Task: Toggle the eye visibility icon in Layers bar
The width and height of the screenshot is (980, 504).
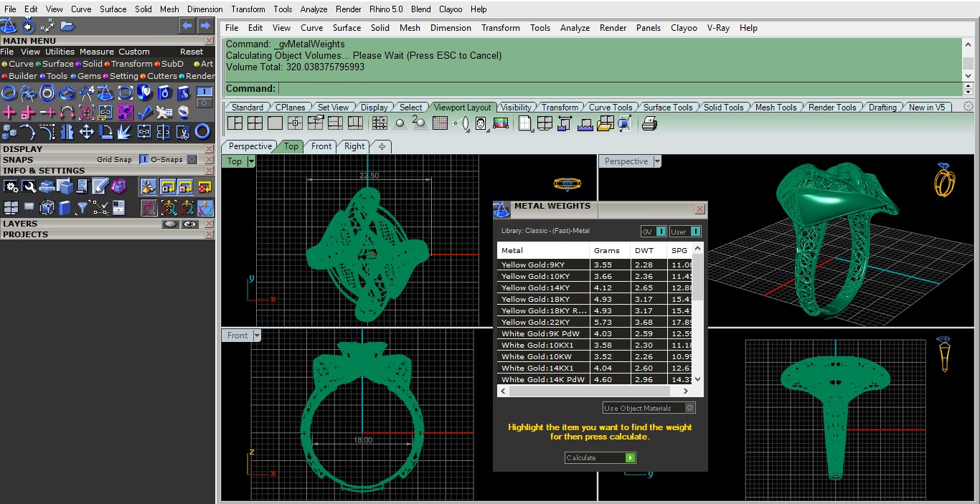Action: [x=189, y=224]
